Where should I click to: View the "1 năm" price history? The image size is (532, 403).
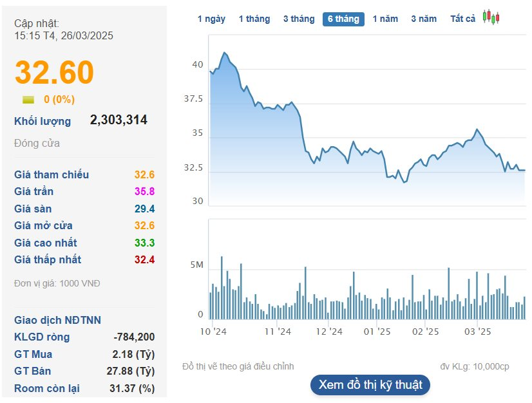pos(385,19)
